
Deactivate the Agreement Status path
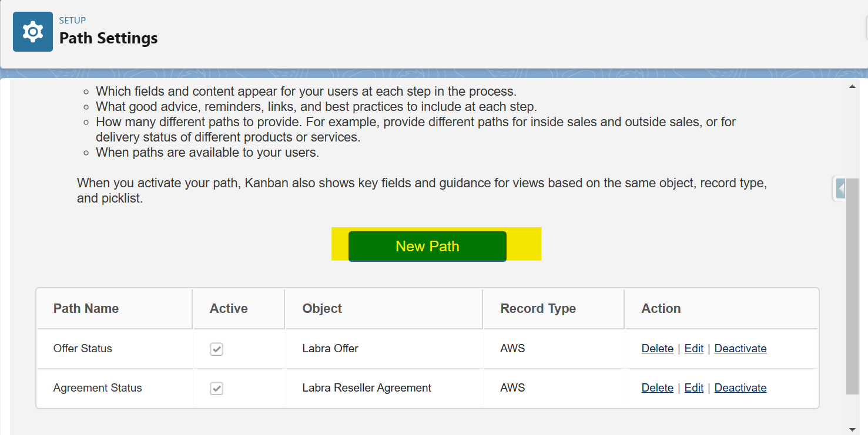740,387
